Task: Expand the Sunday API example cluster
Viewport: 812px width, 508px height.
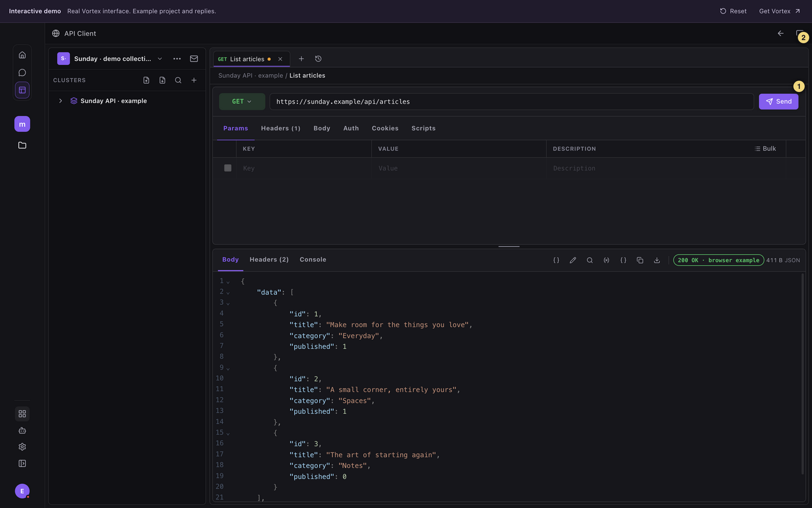Action: (x=60, y=100)
